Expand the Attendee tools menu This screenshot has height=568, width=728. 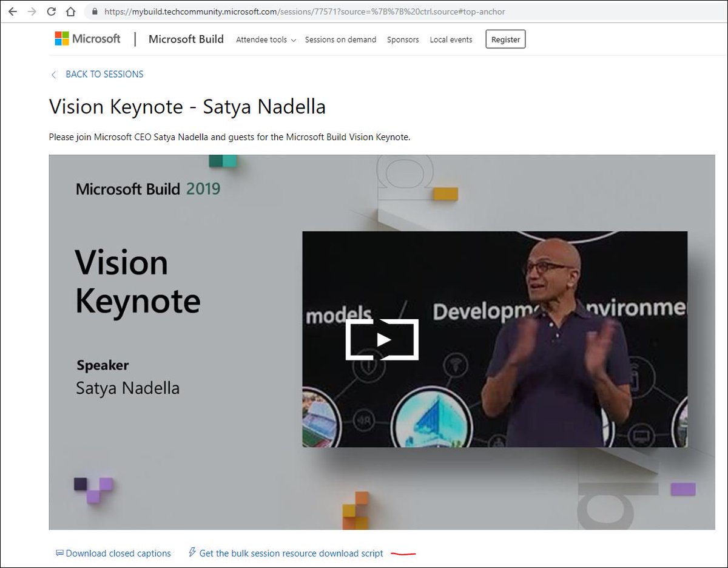click(x=266, y=39)
